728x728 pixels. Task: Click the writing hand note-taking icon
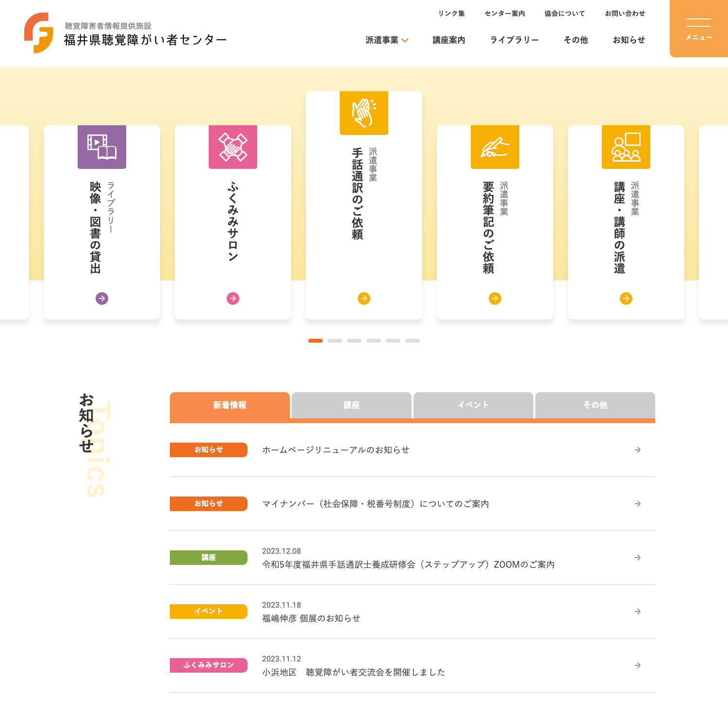coord(495,147)
